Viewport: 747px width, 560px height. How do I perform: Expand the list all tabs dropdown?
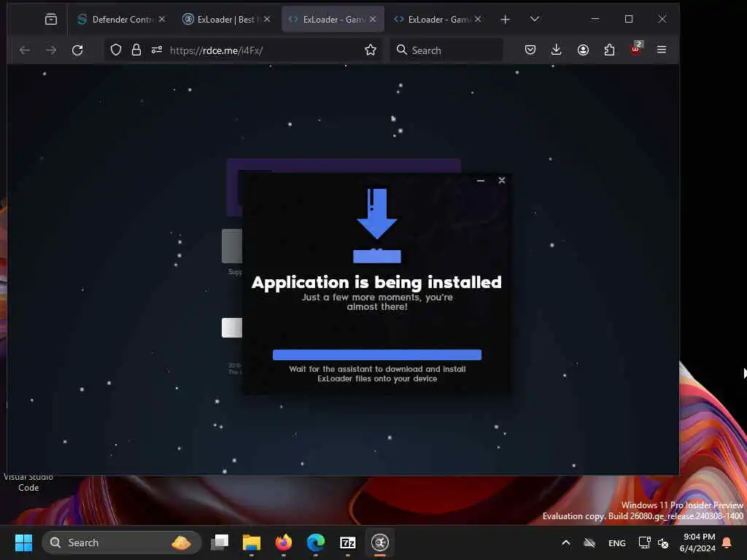point(535,19)
